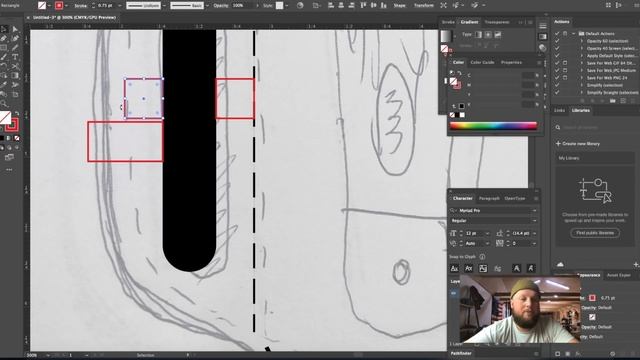Open the fill color dropdown in control bar

click(x=49, y=6)
